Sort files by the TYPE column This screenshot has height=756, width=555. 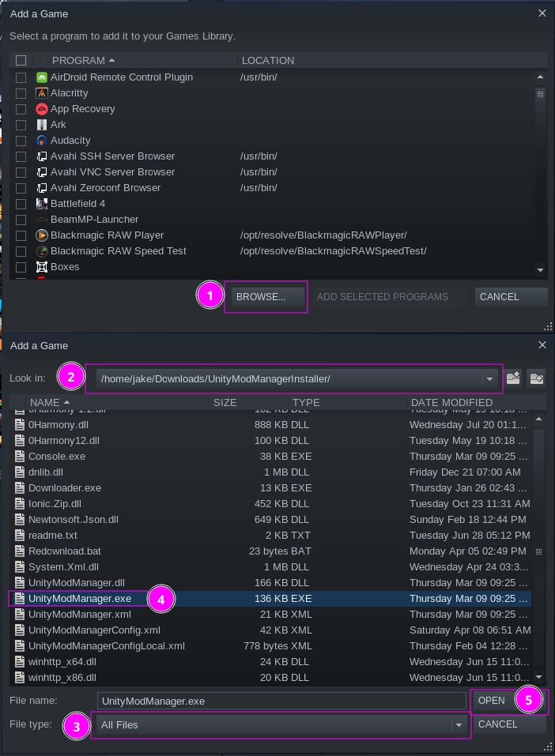point(306,403)
